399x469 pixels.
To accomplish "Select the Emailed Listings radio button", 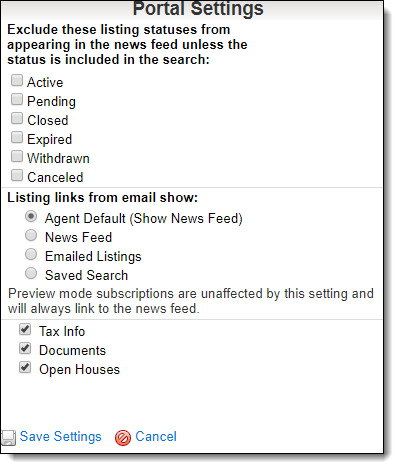I will pos(31,255).
